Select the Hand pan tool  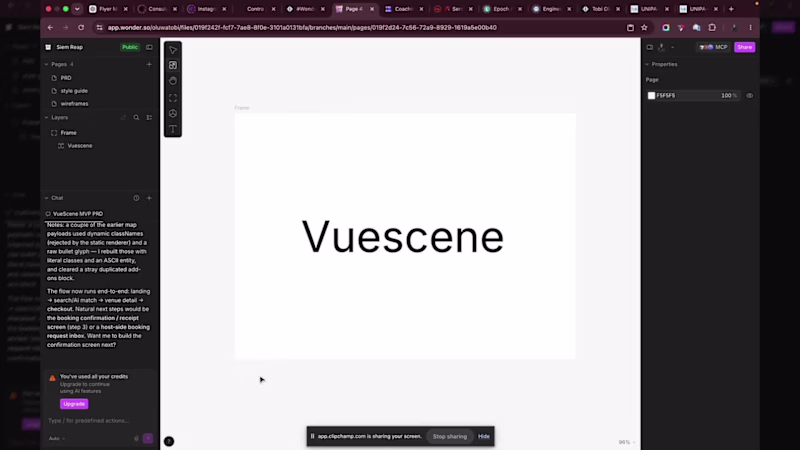pyautogui.click(x=173, y=81)
